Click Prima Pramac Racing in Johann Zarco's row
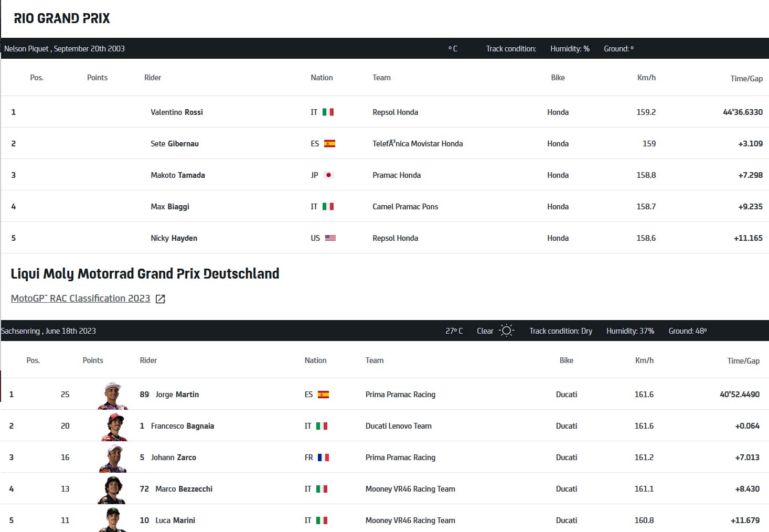769x532 pixels. 400,457
